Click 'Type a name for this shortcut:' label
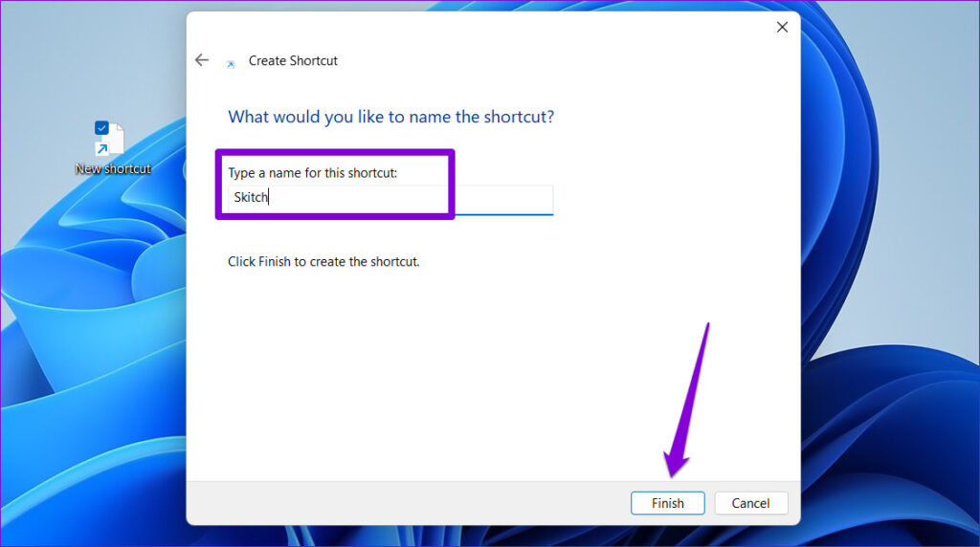This screenshot has width=980, height=547. (313, 173)
